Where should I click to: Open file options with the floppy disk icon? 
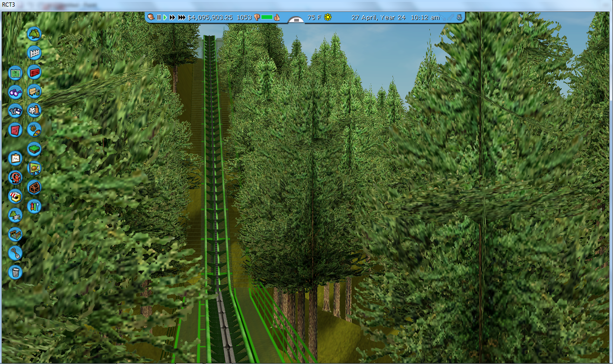pos(15,111)
